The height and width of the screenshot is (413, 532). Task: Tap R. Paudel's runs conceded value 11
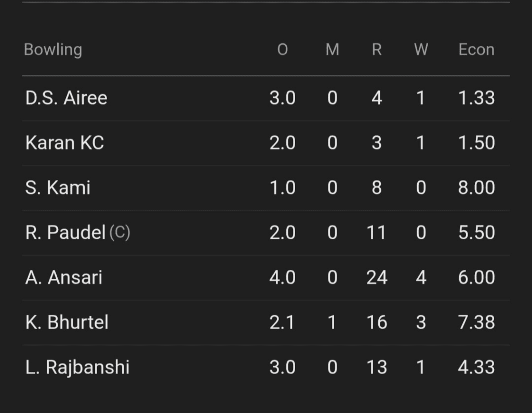coord(377,233)
